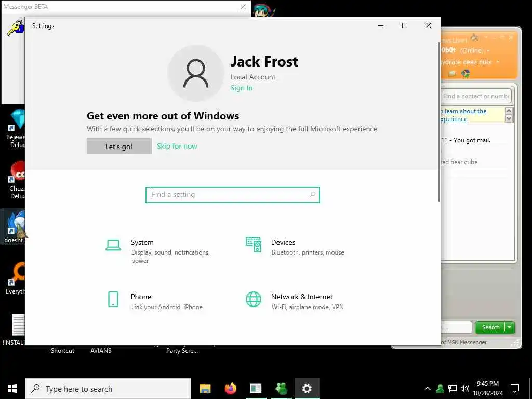This screenshot has height=399, width=532.
Task: Click the MSN butterfly logo in Messenger header
Action: [474, 37]
